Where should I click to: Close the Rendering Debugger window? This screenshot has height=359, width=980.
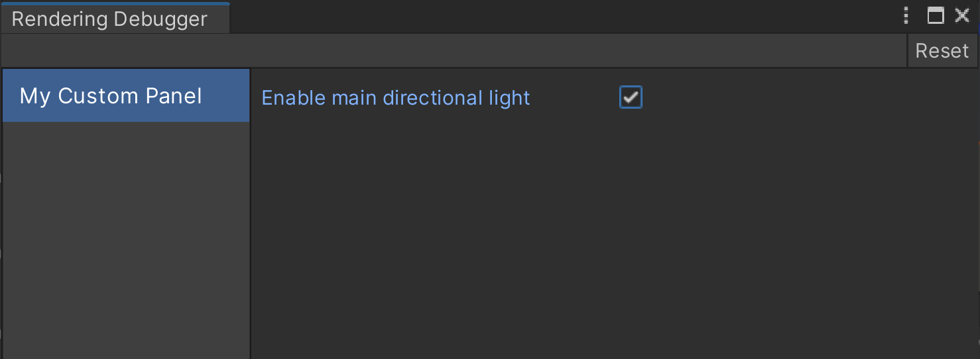coord(962,17)
